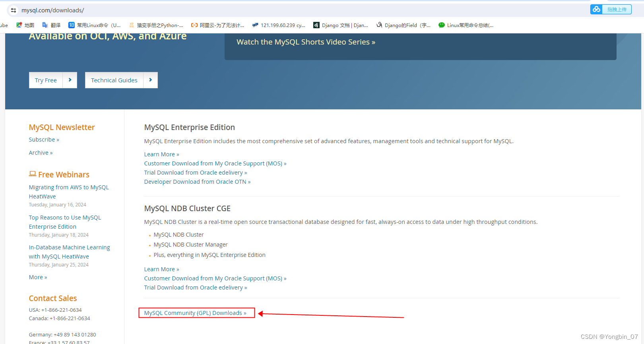
Task: Click the MySQL NDB Cluster CGE heading
Action: (187, 208)
